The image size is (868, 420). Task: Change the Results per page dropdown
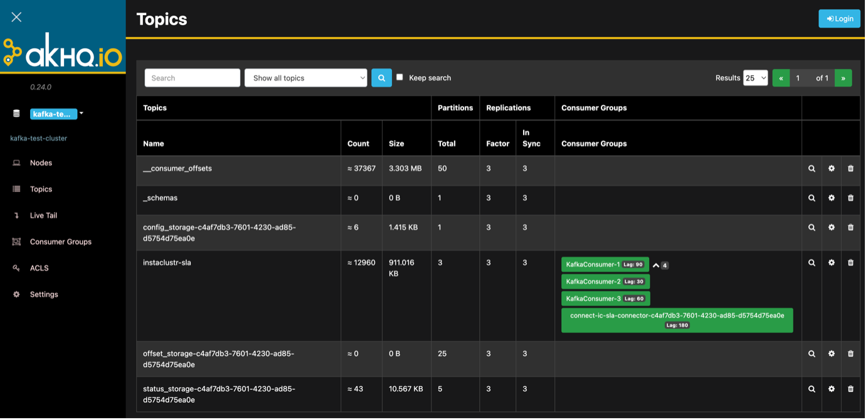click(x=755, y=78)
